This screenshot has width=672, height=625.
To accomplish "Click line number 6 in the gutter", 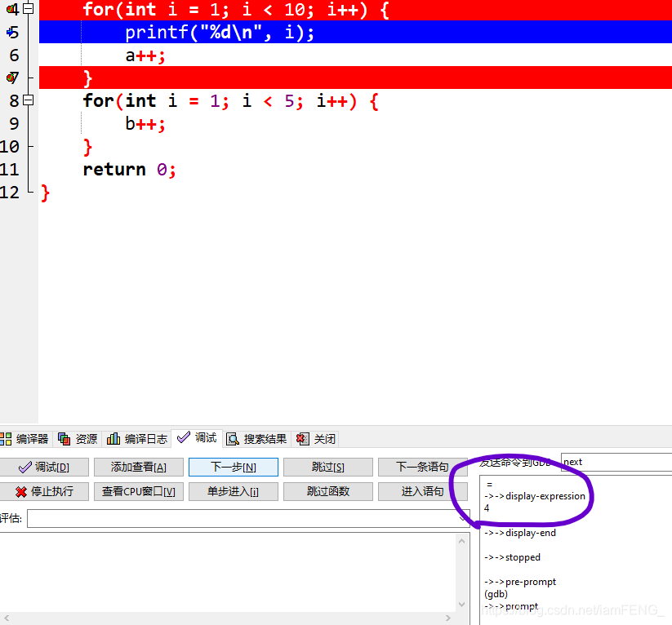I will click(14, 55).
